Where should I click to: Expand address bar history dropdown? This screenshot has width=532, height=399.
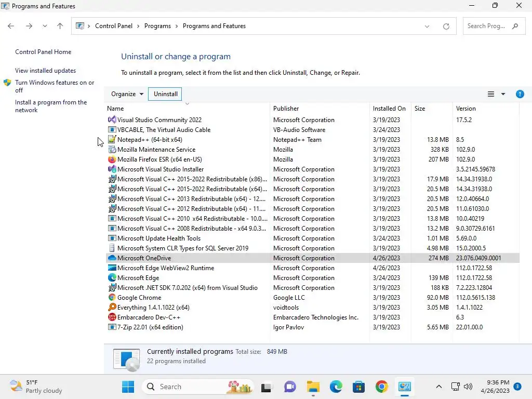click(427, 26)
